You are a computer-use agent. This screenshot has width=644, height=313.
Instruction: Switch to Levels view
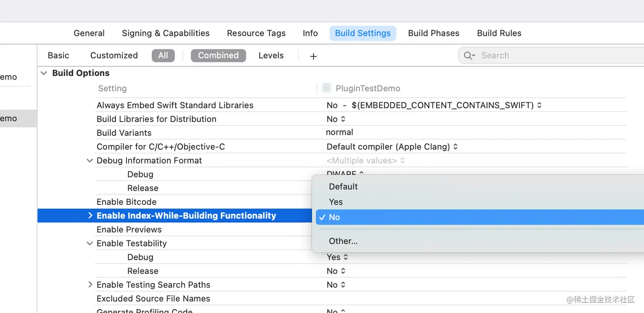coord(271,55)
